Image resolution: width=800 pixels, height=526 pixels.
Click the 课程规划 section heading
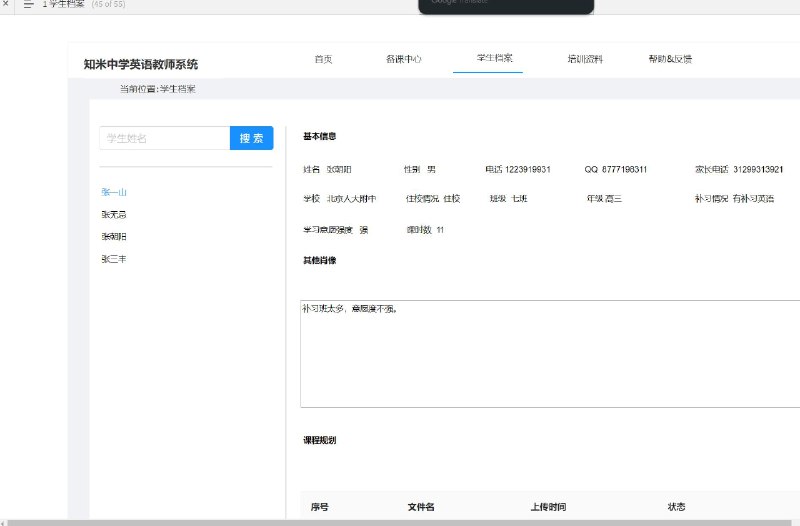point(319,440)
